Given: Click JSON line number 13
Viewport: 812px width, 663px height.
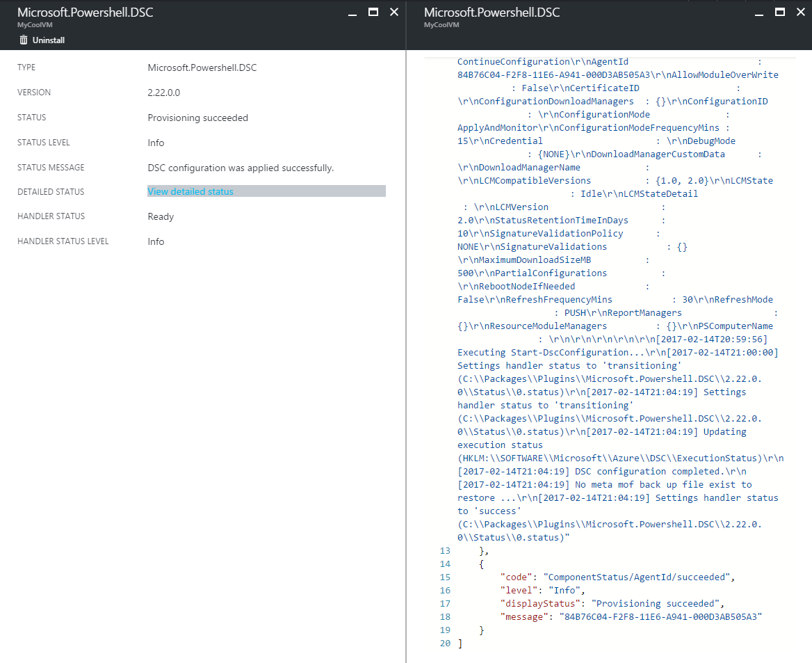Looking at the screenshot, I should click(445, 550).
